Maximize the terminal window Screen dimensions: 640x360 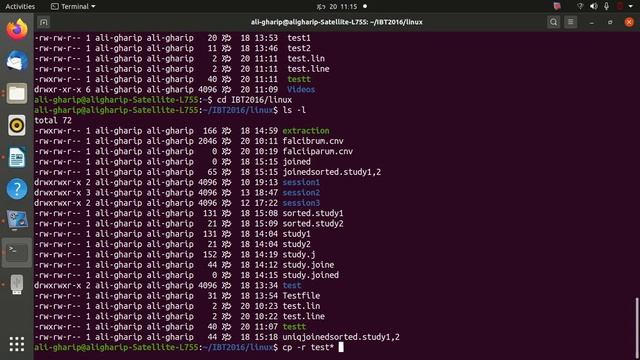(610, 22)
